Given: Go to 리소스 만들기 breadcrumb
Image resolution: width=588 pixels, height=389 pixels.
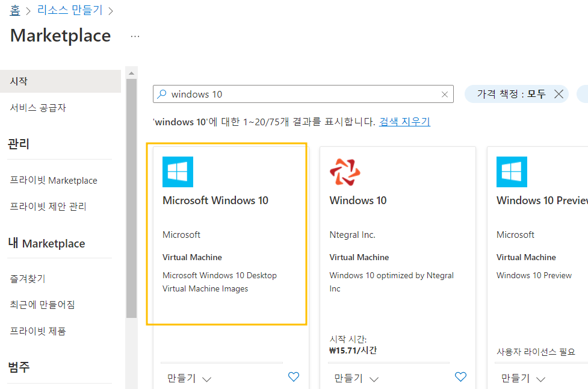Looking at the screenshot, I should point(70,10).
